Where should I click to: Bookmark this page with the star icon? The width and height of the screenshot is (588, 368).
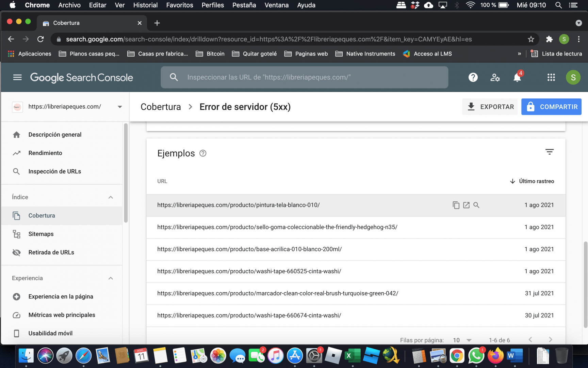(x=531, y=39)
